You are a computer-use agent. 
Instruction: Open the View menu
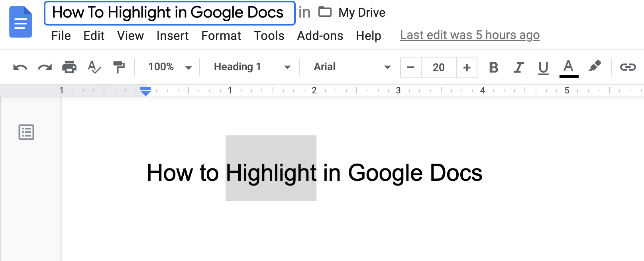[x=130, y=36]
